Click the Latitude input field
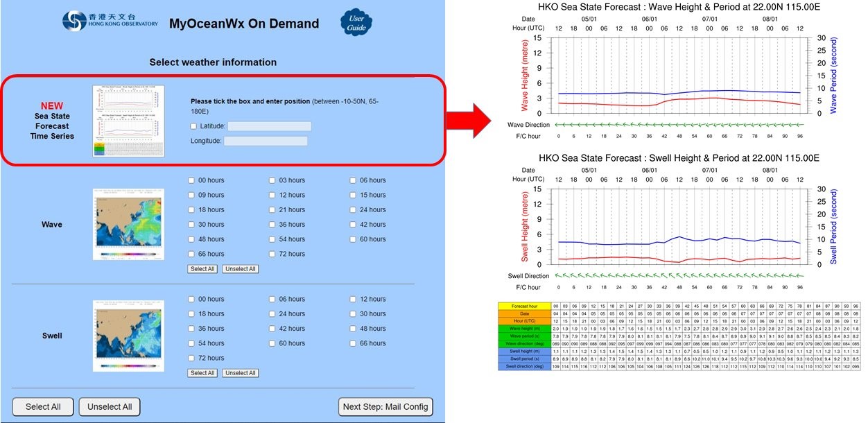 pyautogui.click(x=270, y=126)
